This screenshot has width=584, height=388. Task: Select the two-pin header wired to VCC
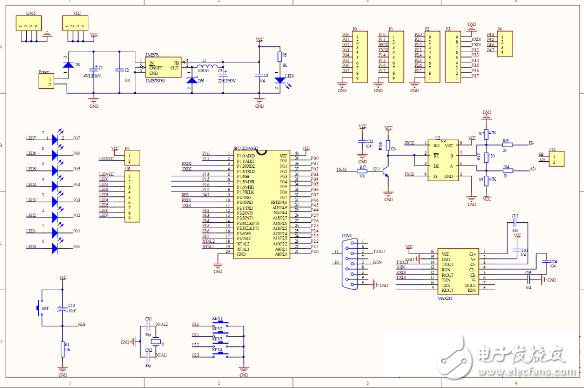(132, 158)
